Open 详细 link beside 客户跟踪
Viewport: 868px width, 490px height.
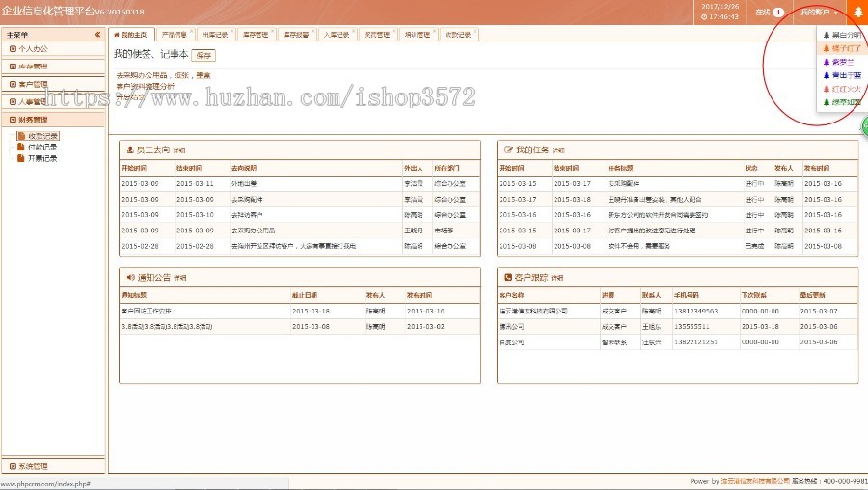click(x=557, y=278)
